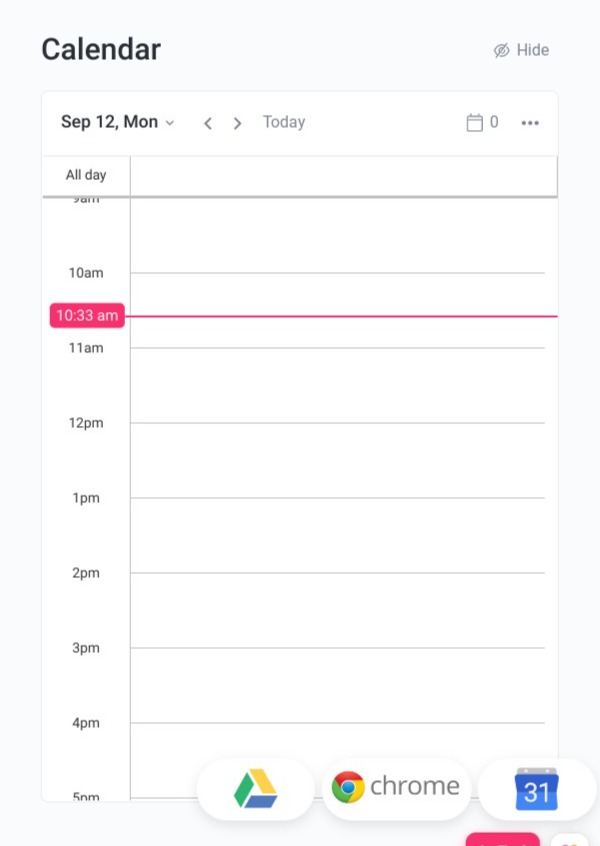Select the 10:33 am current time marker
600x846 pixels.
pos(87,315)
